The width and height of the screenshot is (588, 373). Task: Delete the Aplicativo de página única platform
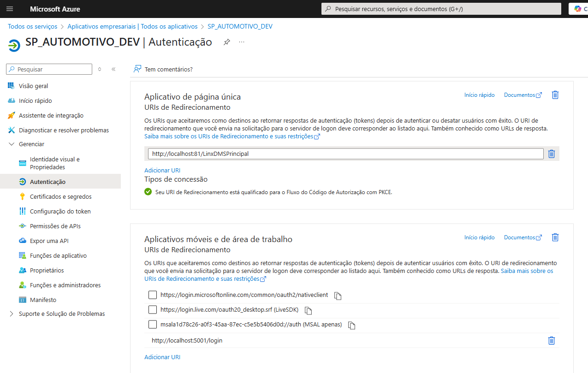pyautogui.click(x=555, y=95)
